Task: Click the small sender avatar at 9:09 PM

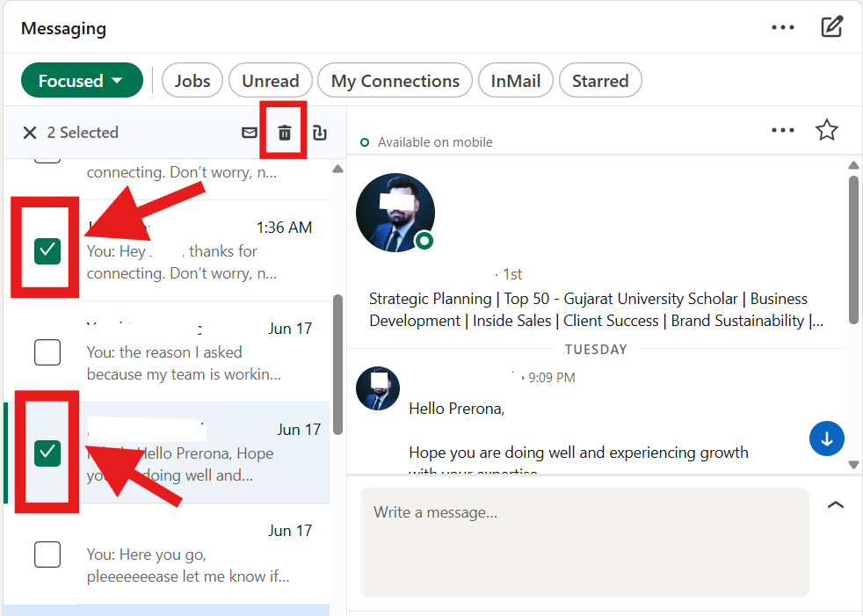Action: [x=378, y=388]
